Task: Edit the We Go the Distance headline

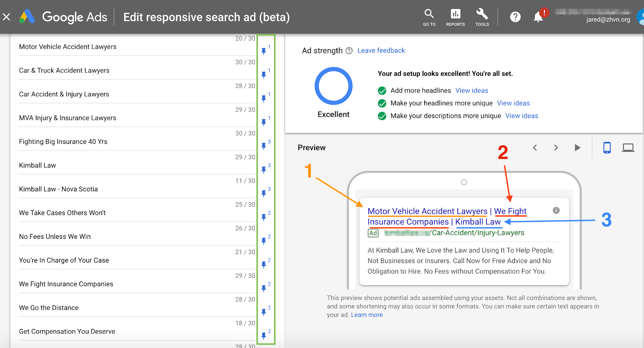Action: click(x=137, y=308)
